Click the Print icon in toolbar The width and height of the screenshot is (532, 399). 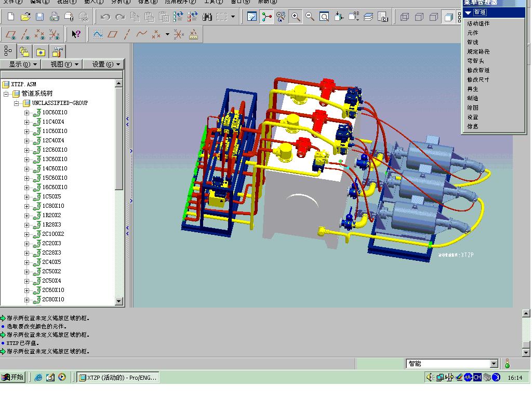pos(54,17)
